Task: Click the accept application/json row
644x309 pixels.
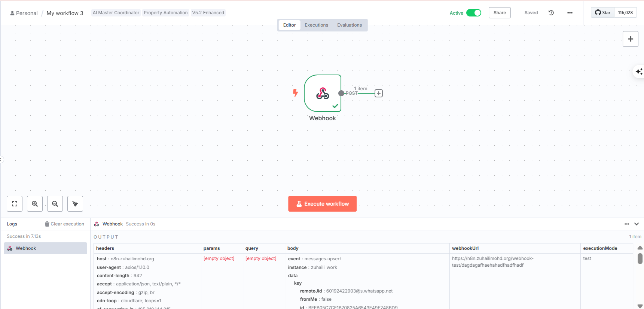Action: [138, 284]
